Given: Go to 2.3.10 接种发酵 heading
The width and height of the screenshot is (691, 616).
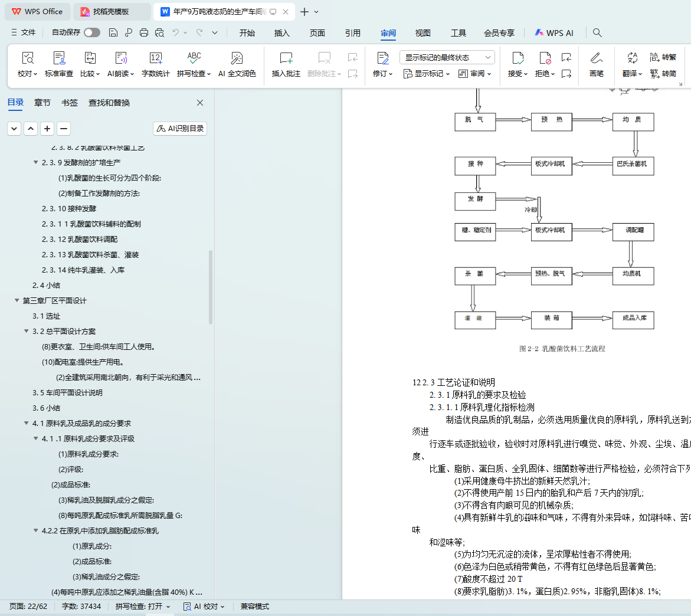Looking at the screenshot, I should click(x=69, y=209).
